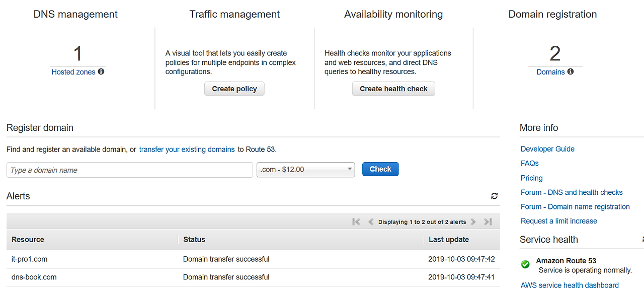Open the Domains link
Image resolution: width=644 pixels, height=296 pixels.
tap(550, 72)
